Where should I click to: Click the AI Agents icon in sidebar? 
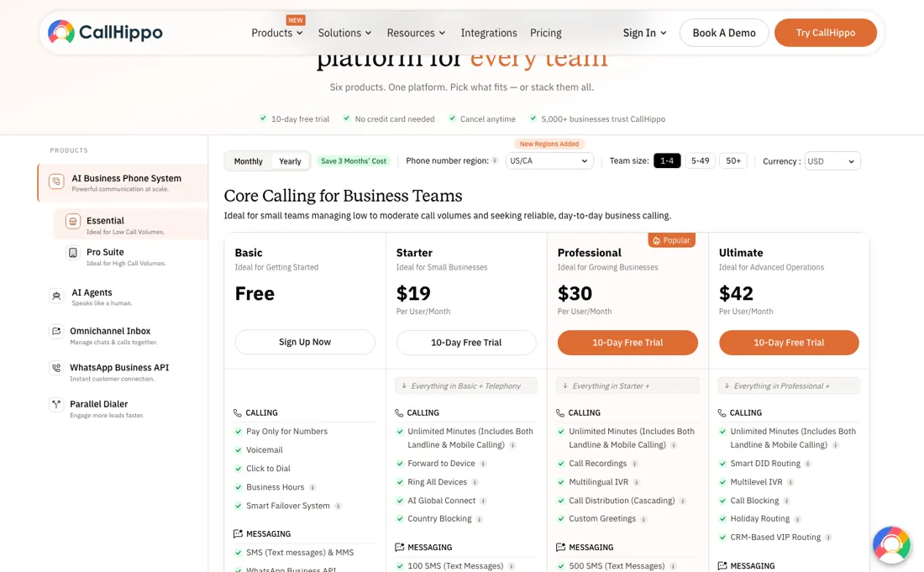point(56,296)
